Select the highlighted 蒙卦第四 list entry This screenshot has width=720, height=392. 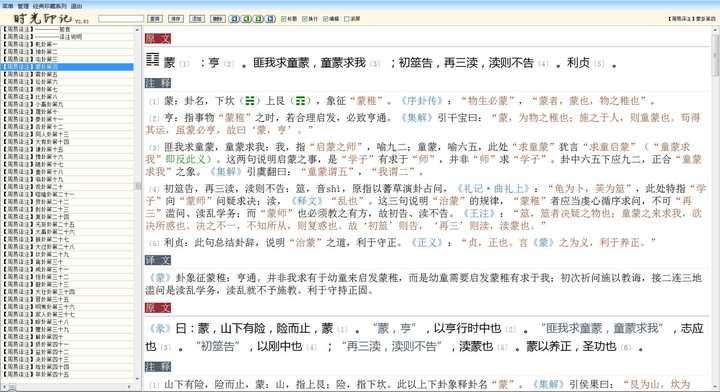[67, 67]
